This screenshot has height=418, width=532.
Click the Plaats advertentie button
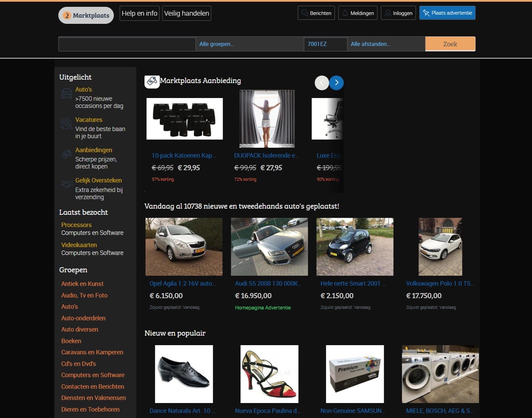(x=447, y=13)
